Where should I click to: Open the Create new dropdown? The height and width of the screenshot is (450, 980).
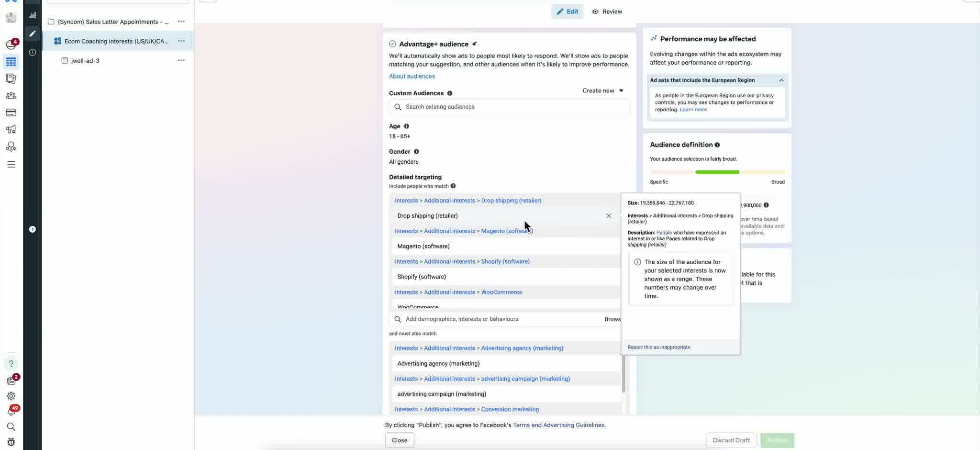602,90
